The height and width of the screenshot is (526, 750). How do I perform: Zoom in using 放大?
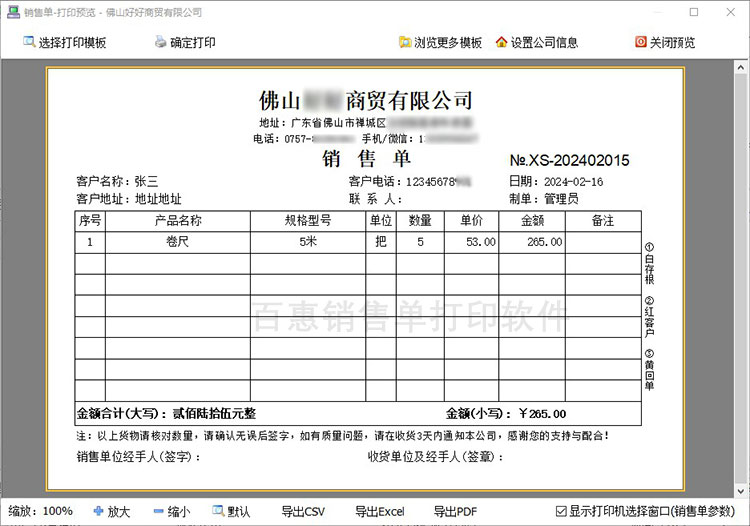coord(111,511)
